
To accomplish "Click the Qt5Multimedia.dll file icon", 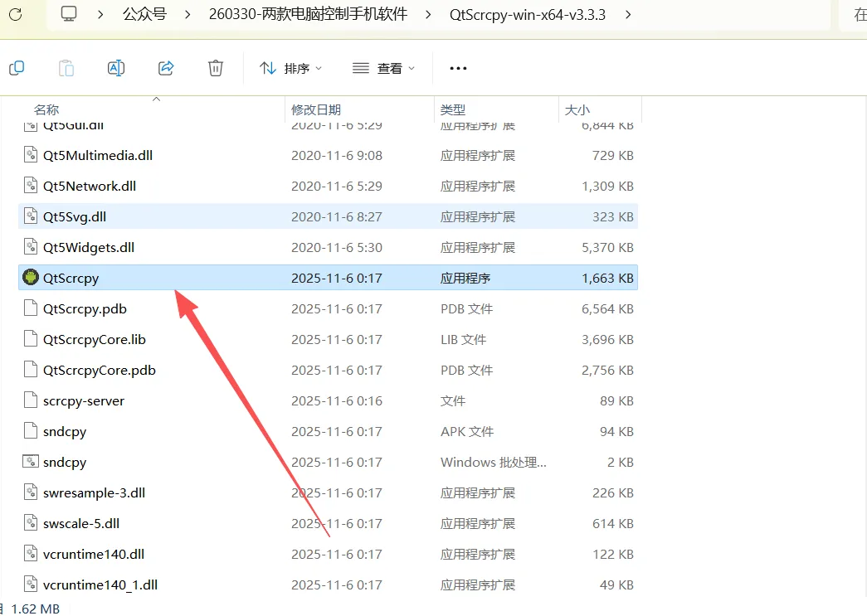I will tap(31, 154).
